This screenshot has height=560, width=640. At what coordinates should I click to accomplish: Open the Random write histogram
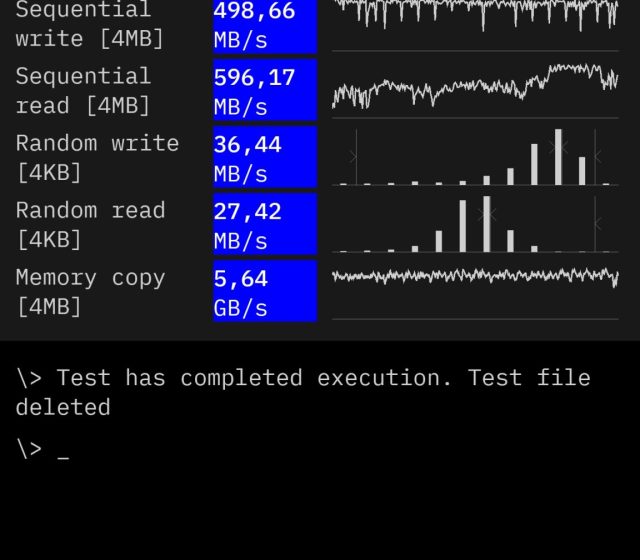point(475,157)
